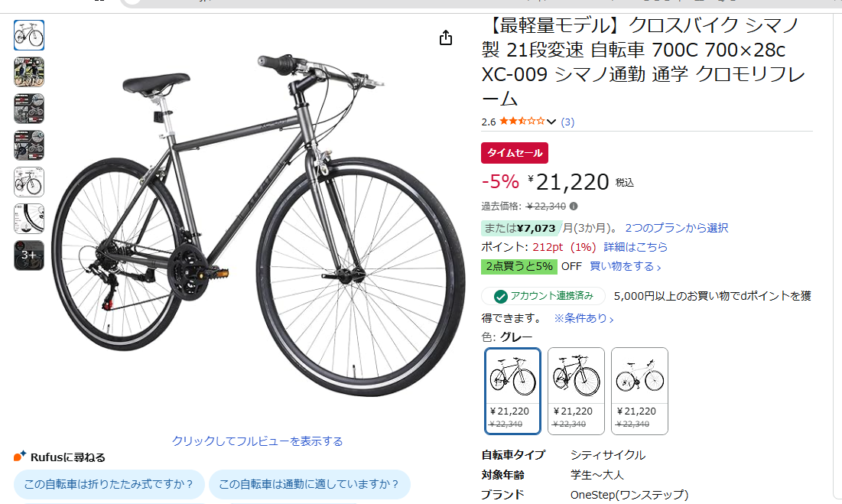Open the 買い物をする link with arrow

[625, 266]
